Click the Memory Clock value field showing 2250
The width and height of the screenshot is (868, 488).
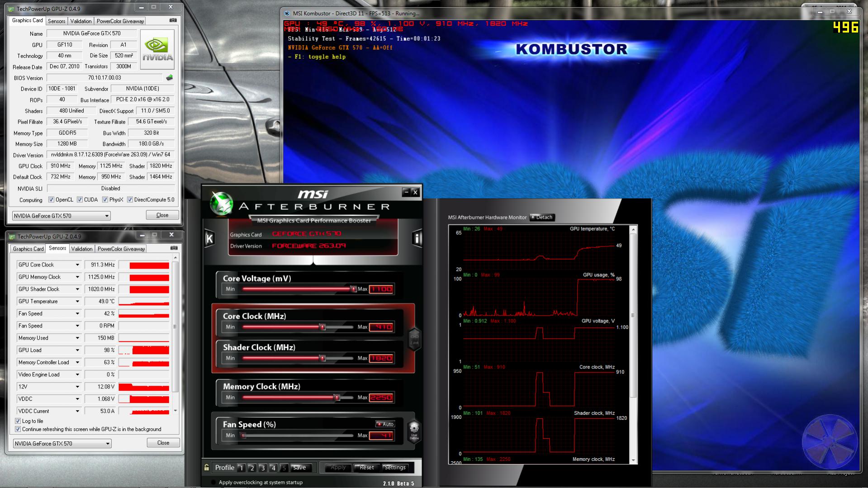pos(381,398)
